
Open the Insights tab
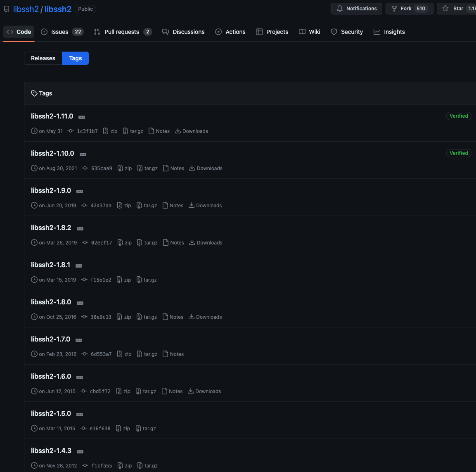click(x=389, y=32)
